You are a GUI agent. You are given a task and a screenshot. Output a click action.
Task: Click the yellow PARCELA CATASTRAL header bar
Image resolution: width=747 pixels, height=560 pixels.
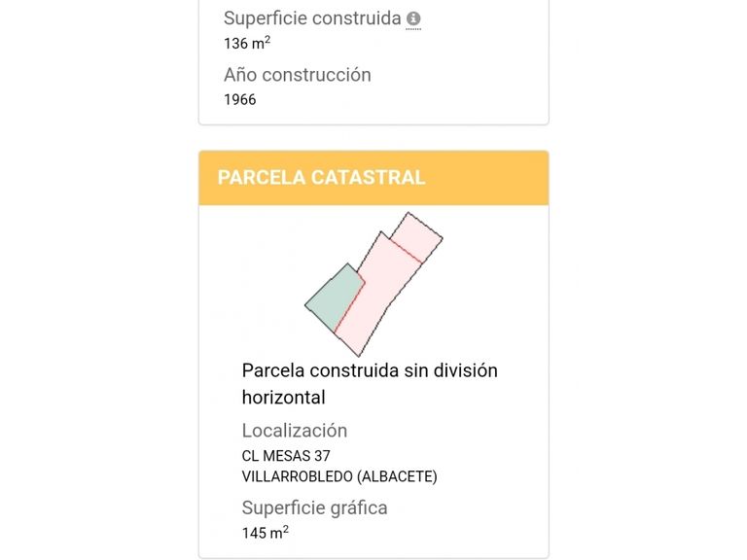click(486, 178)
